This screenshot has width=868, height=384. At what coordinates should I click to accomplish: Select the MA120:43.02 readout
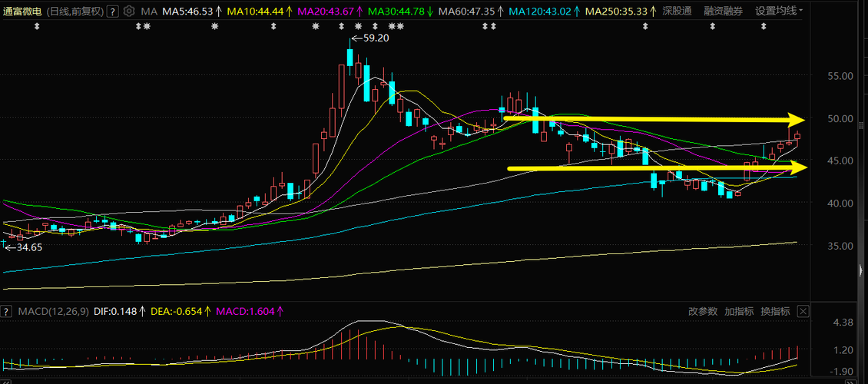540,11
